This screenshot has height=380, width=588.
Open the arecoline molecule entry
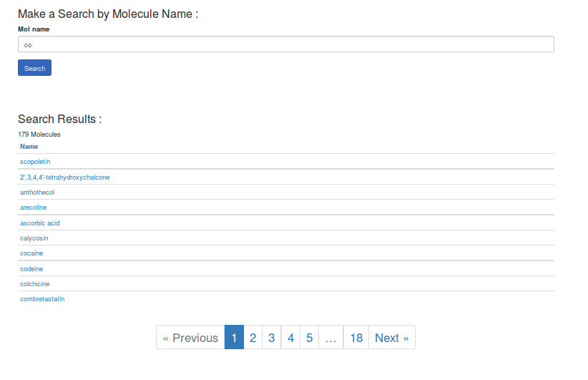[x=34, y=208]
